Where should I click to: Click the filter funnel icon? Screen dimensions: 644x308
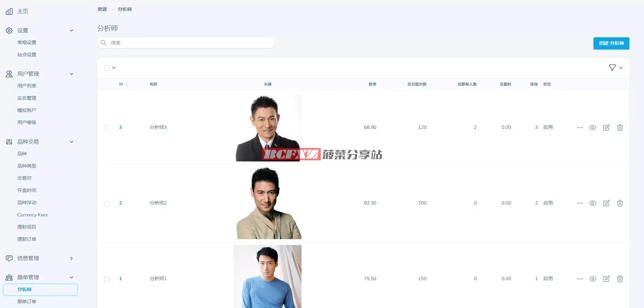[x=612, y=68]
